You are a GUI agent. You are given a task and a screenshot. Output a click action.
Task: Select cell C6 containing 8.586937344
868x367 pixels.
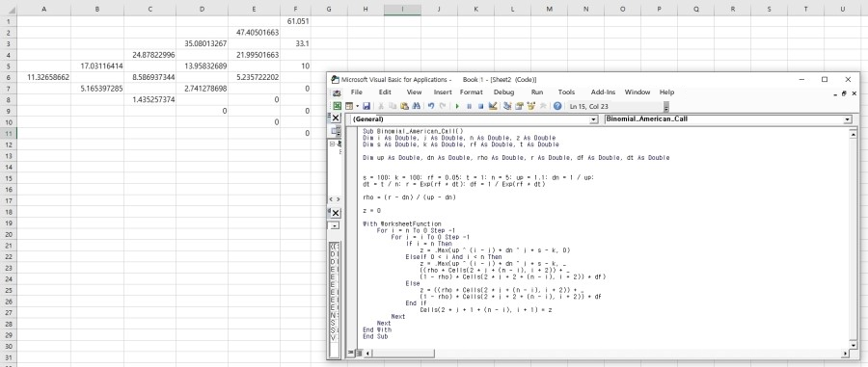(150, 77)
